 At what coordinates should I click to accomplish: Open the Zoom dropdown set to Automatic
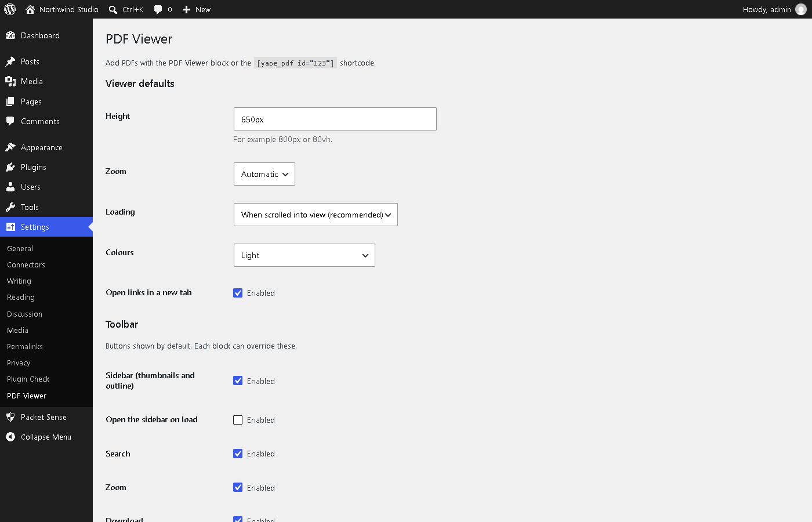(264, 174)
